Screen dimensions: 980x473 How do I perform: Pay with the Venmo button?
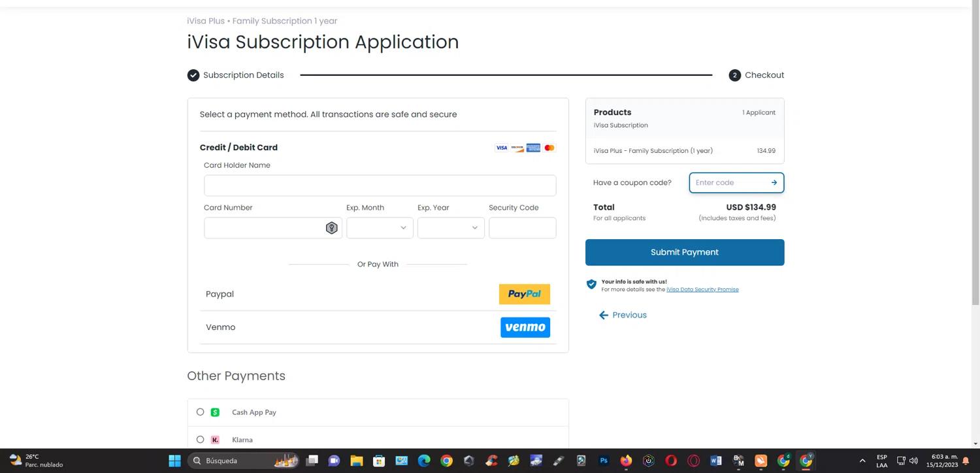pyautogui.click(x=525, y=327)
